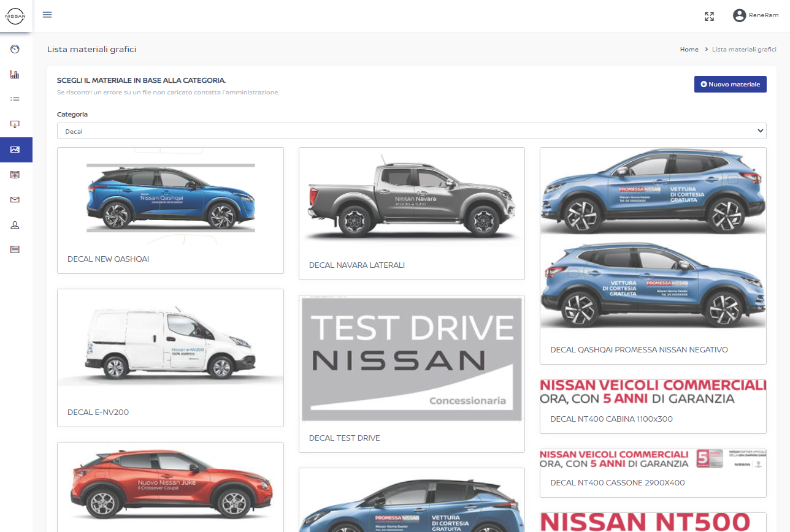Click the DECAL NEW QASHQAI caption

coord(108,259)
